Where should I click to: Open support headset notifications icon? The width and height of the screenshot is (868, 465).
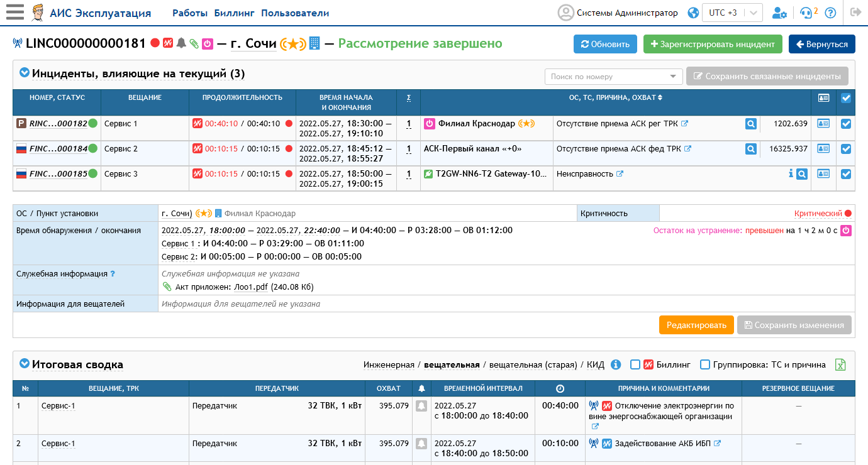[806, 13]
